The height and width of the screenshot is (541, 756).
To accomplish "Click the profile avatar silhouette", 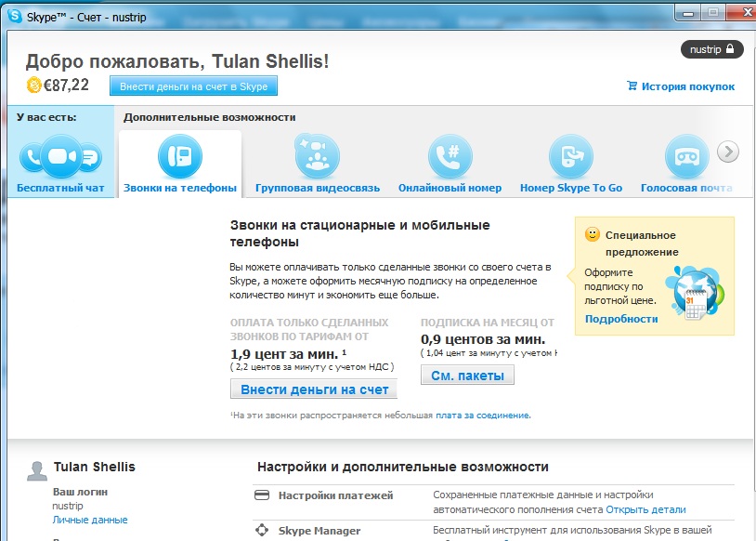I will (37, 471).
